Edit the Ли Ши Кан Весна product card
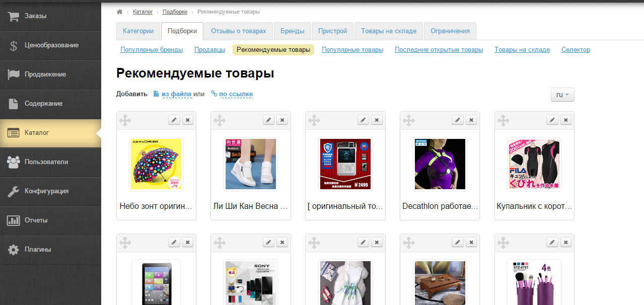Viewport: 644px width, 305px height. 268,120
